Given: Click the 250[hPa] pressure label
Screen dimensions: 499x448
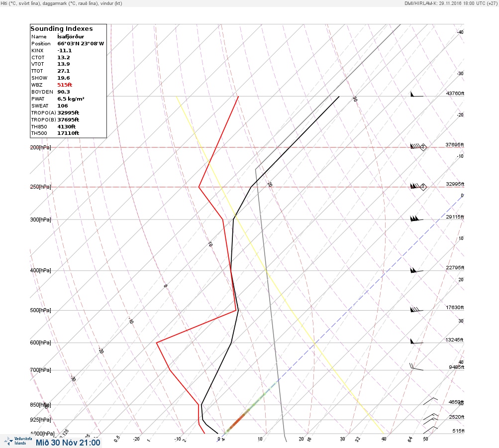Looking at the screenshot, I should 40,187.
